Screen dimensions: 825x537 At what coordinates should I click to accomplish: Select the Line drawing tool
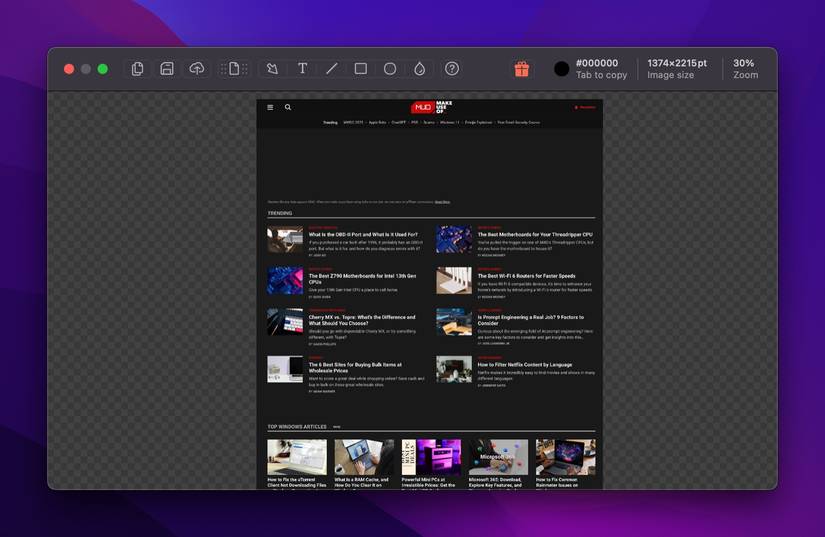(331, 69)
